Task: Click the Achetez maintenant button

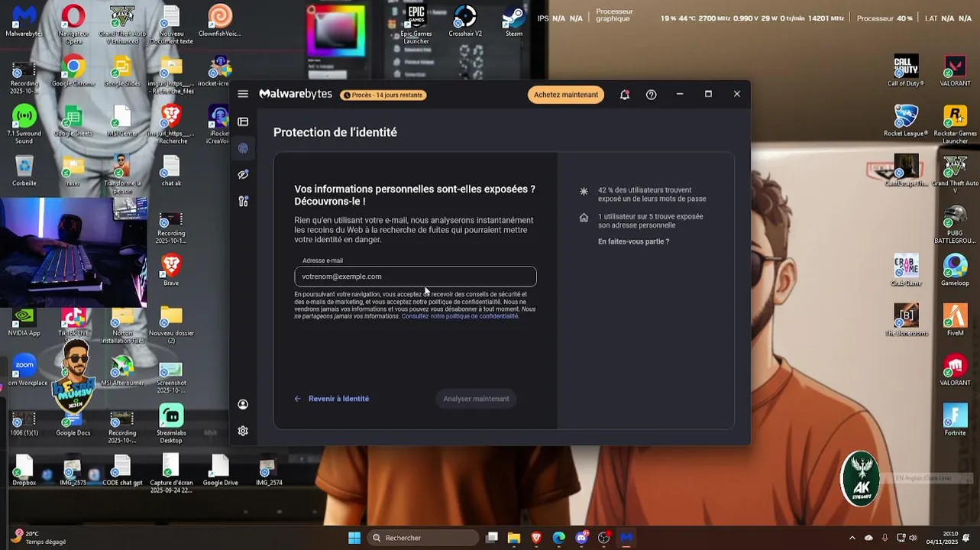Action: [x=566, y=95]
